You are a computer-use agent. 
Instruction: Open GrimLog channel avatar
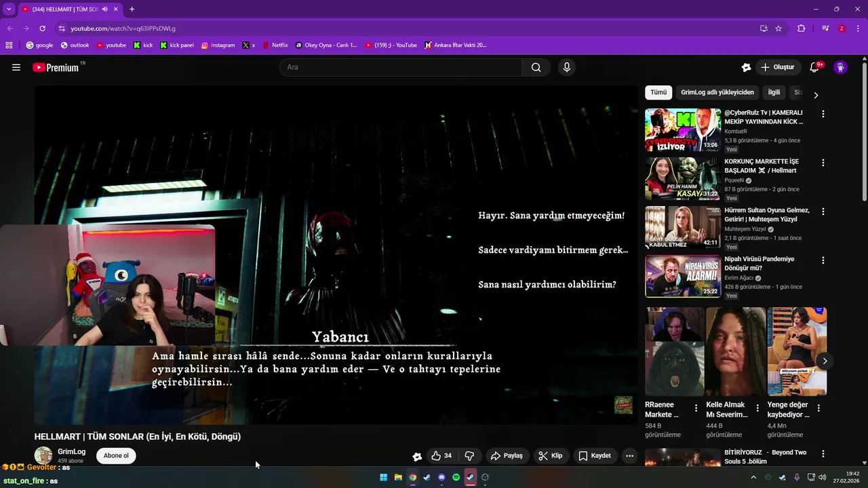tap(43, 455)
